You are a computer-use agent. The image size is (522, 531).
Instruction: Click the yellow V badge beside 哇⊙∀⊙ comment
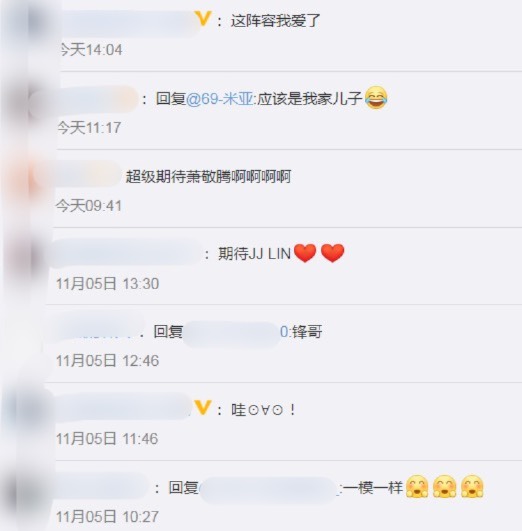[203, 407]
